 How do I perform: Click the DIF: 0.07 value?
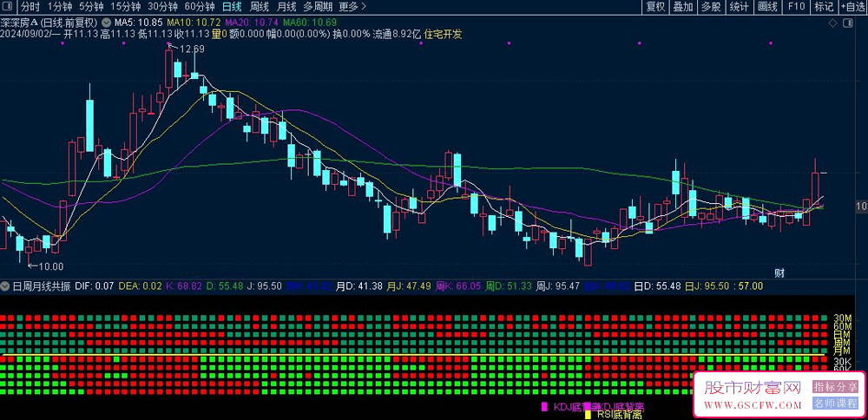point(94,286)
